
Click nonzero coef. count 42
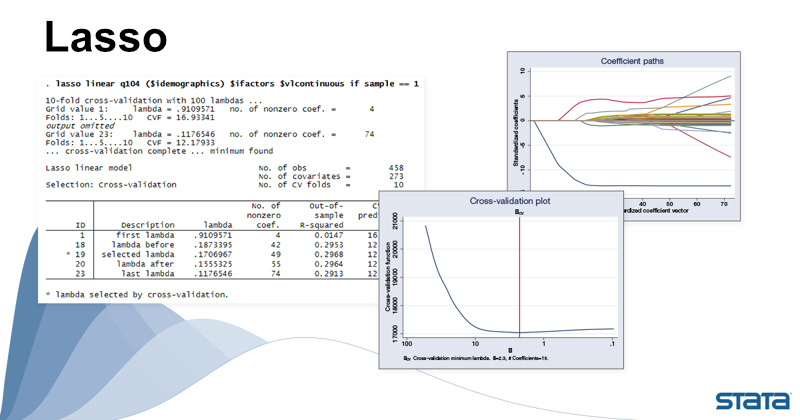click(276, 245)
